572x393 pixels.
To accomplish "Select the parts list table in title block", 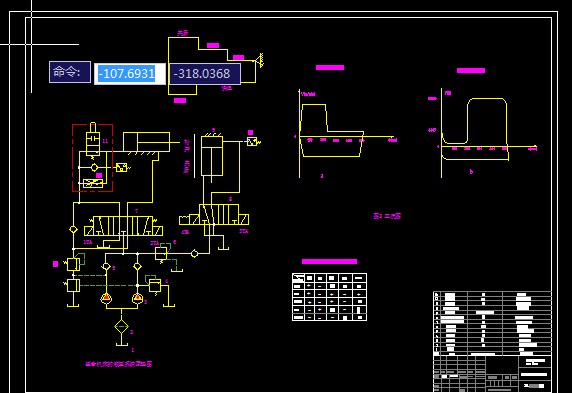I will coord(492,323).
